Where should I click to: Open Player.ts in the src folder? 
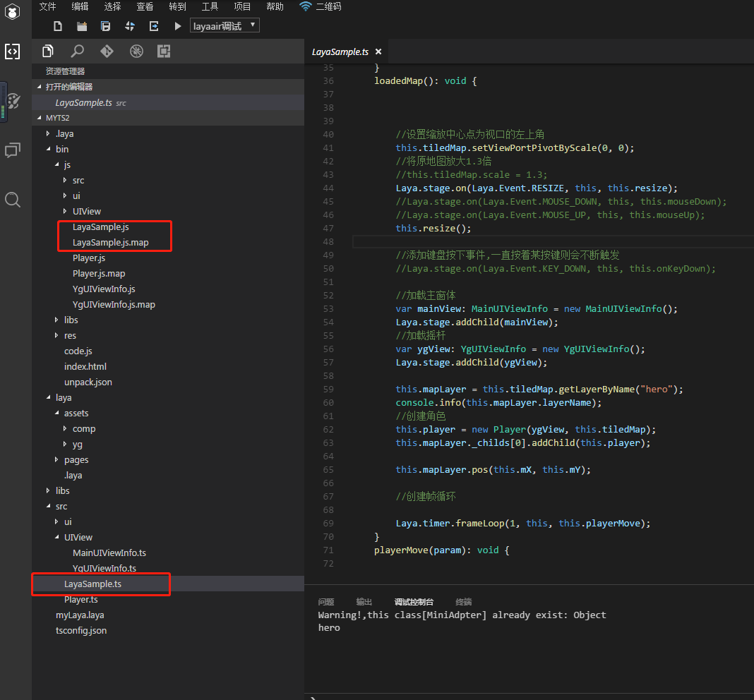click(80, 599)
